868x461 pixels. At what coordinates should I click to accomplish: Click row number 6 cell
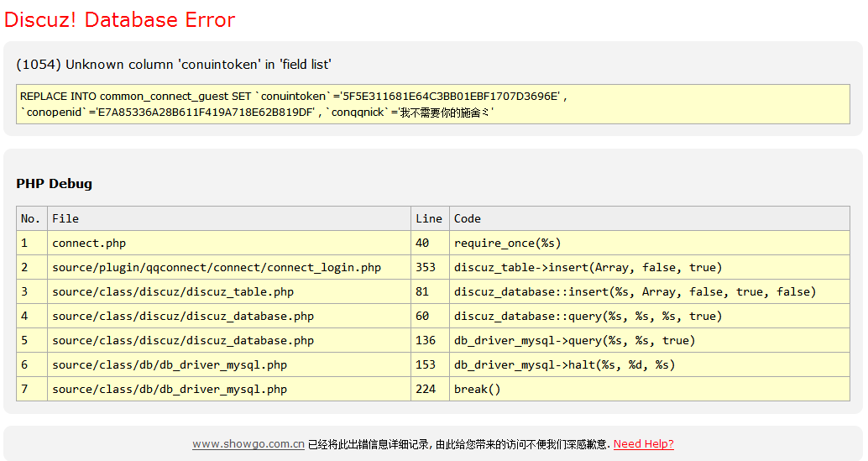pos(32,364)
